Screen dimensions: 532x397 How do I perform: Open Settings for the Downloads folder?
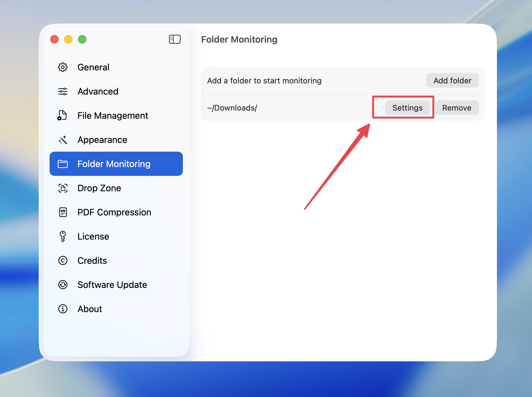(x=407, y=108)
